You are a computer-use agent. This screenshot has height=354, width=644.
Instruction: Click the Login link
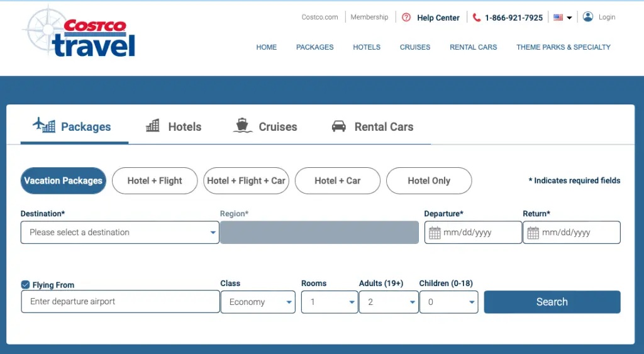[x=607, y=17]
